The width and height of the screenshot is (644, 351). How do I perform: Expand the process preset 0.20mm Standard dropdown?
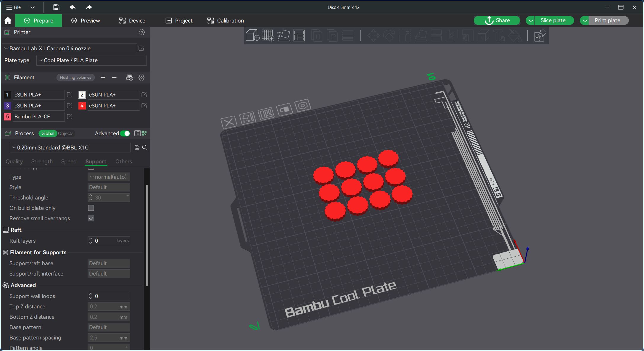pos(70,147)
